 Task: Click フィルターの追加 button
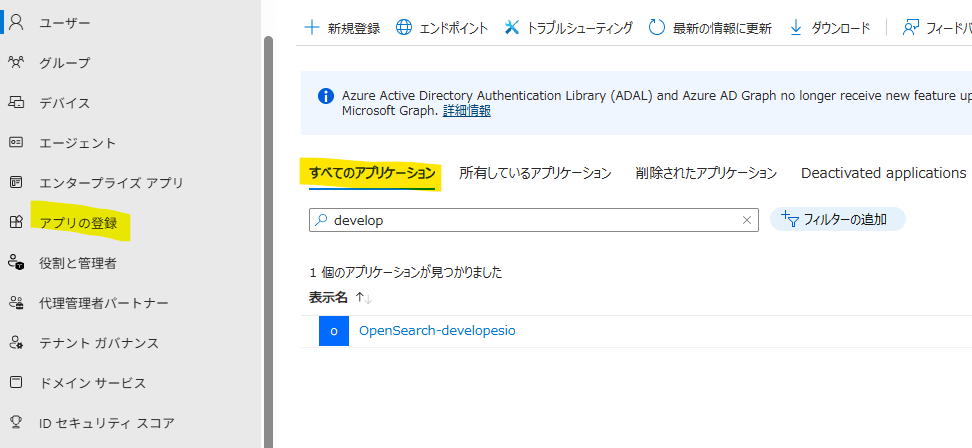pyautogui.click(x=837, y=219)
